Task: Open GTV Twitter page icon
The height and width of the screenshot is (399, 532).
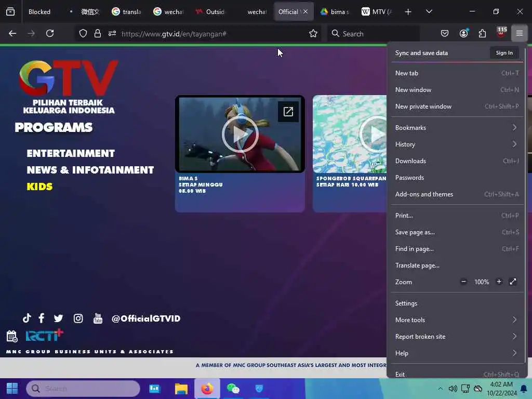Action: [x=58, y=318]
